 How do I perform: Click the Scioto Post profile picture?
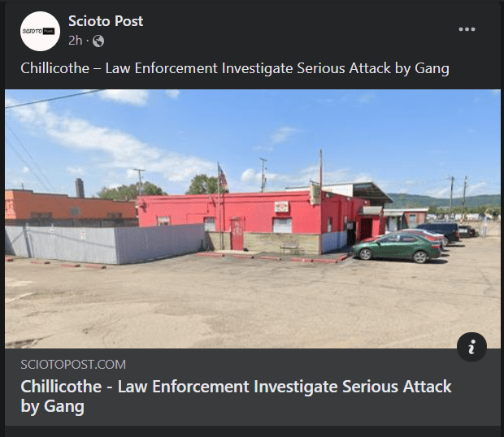pyautogui.click(x=40, y=31)
